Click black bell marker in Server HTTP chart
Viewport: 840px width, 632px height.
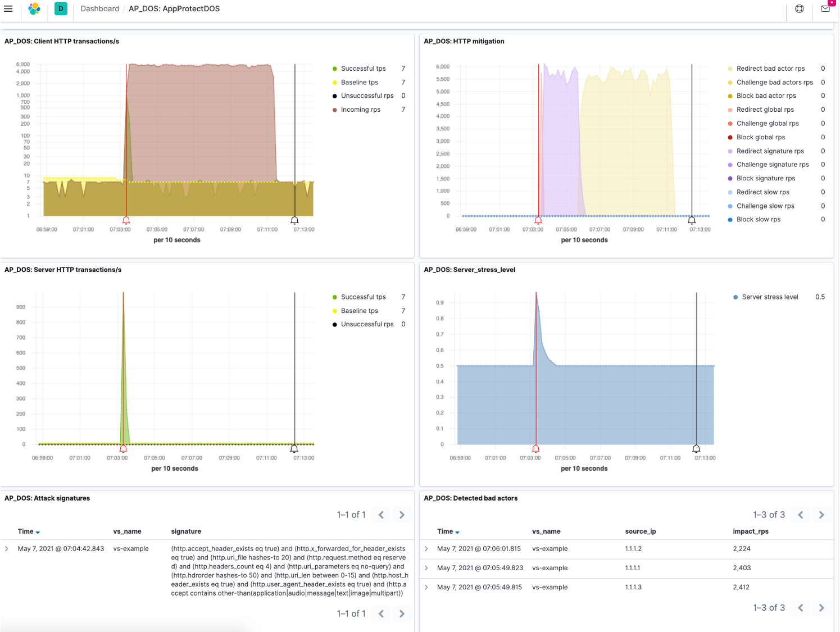[294, 449]
